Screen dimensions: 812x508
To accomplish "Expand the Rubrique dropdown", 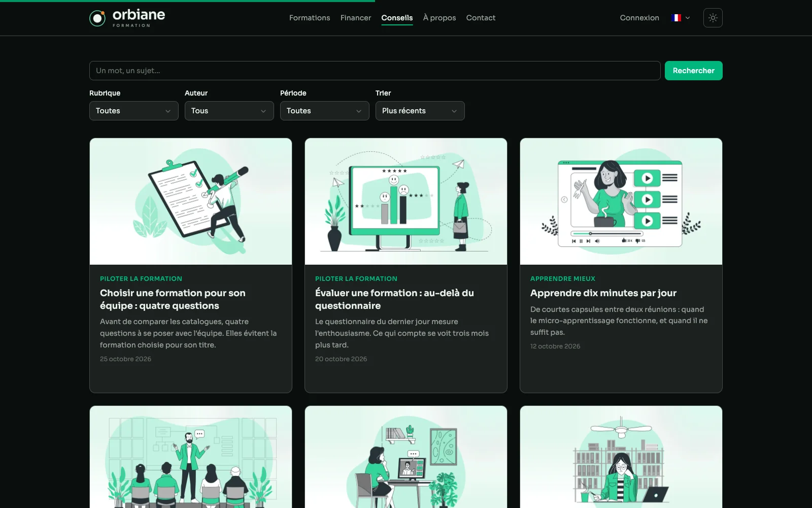I will point(134,111).
